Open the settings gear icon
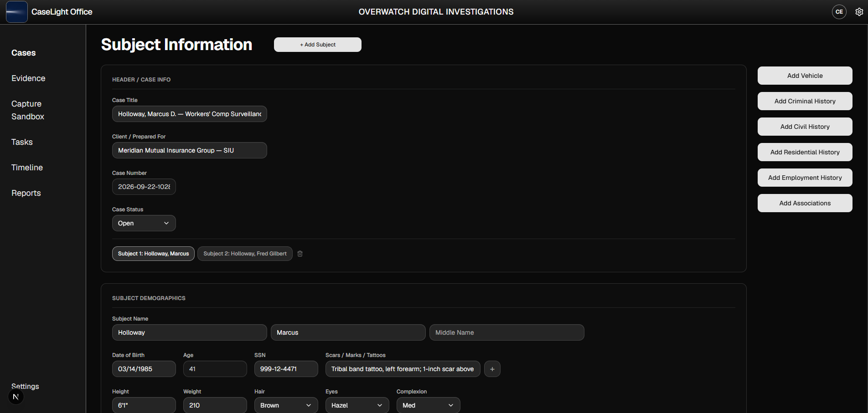This screenshot has height=413, width=868. tap(859, 12)
